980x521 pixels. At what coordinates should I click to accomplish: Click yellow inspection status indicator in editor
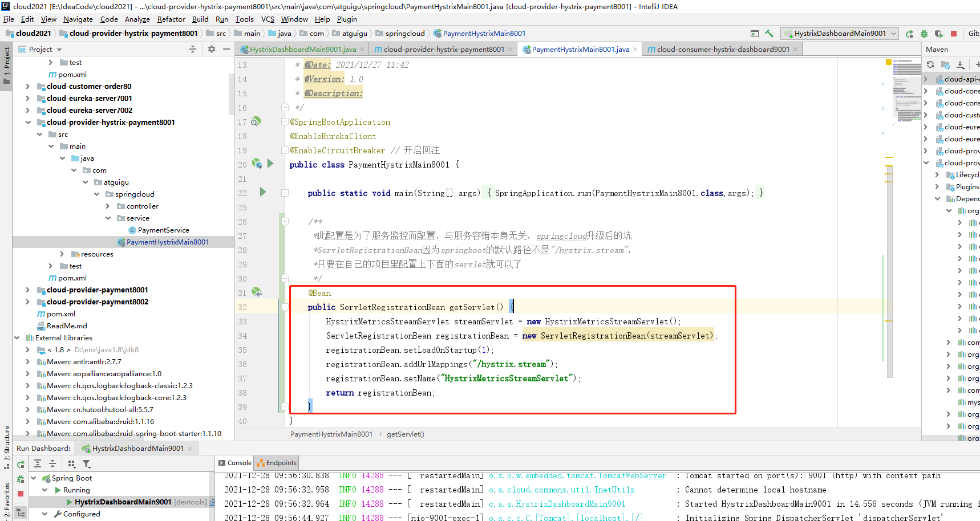tap(889, 63)
